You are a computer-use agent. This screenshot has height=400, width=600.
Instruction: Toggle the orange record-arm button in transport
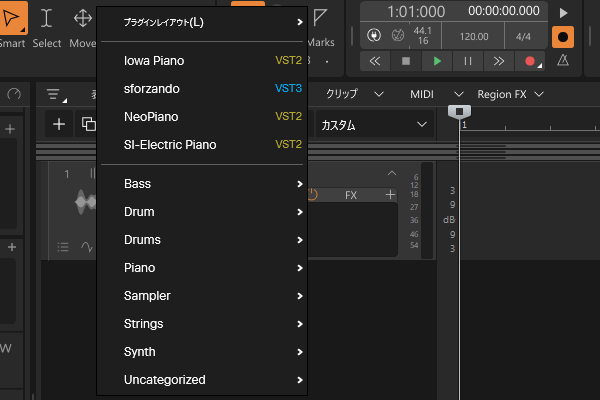[563, 36]
